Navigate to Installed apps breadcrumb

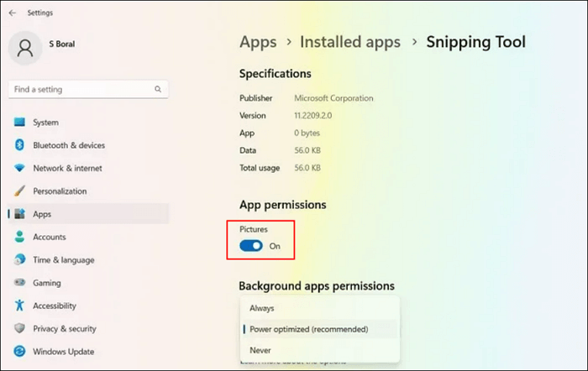352,42
